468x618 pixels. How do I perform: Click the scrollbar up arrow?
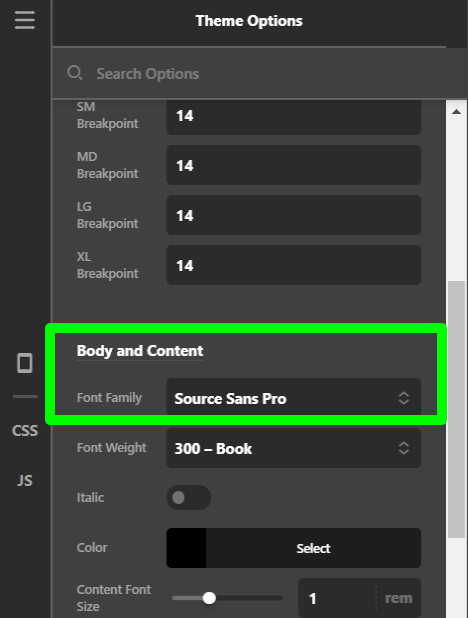pyautogui.click(x=457, y=112)
